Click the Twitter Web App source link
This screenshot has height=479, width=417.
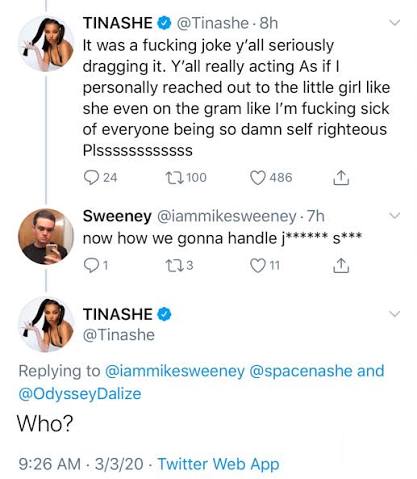click(x=218, y=464)
